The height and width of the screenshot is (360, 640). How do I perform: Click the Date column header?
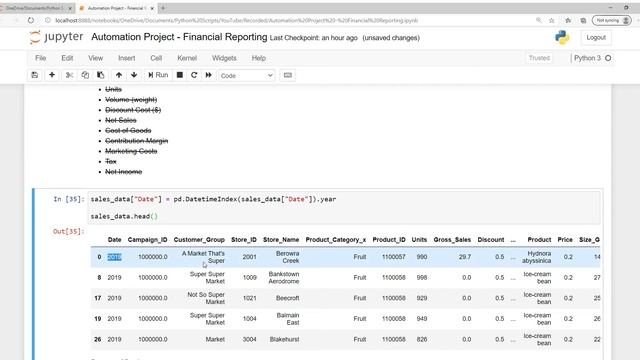(114, 240)
